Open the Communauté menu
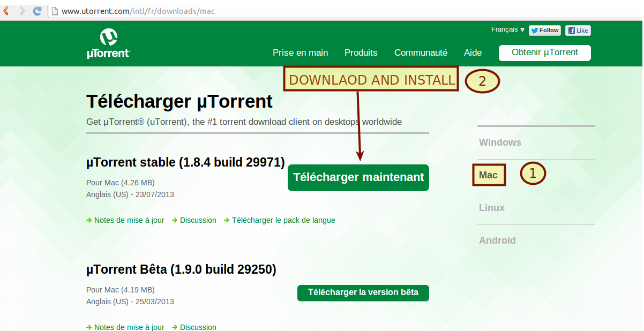The image size is (644, 331). [421, 52]
